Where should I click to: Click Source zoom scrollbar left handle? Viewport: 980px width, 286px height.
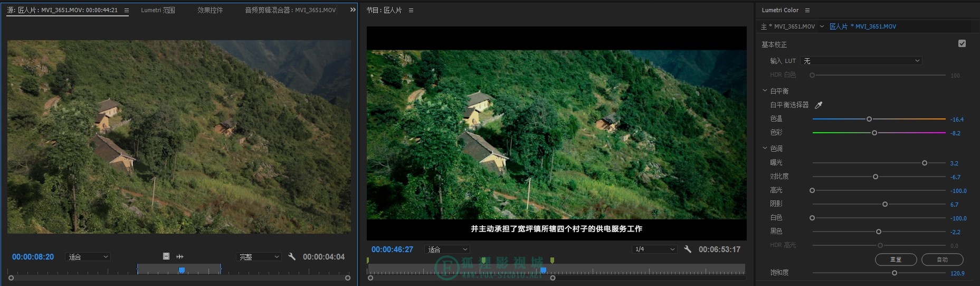(x=11, y=278)
